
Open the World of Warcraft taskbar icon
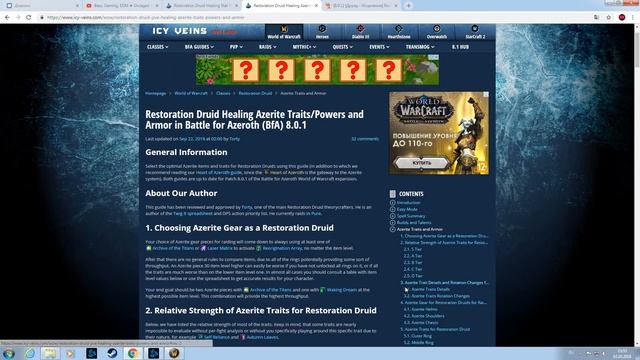coord(174,353)
